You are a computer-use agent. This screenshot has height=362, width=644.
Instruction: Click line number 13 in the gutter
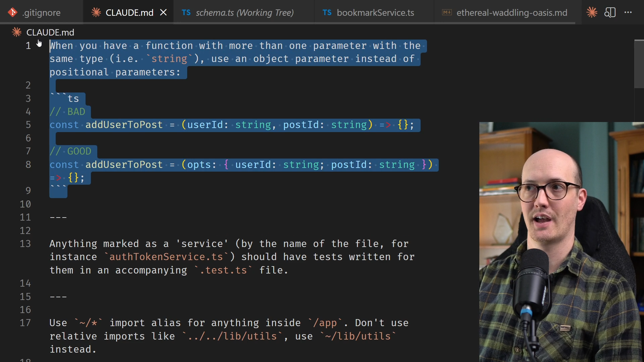tap(25, 244)
